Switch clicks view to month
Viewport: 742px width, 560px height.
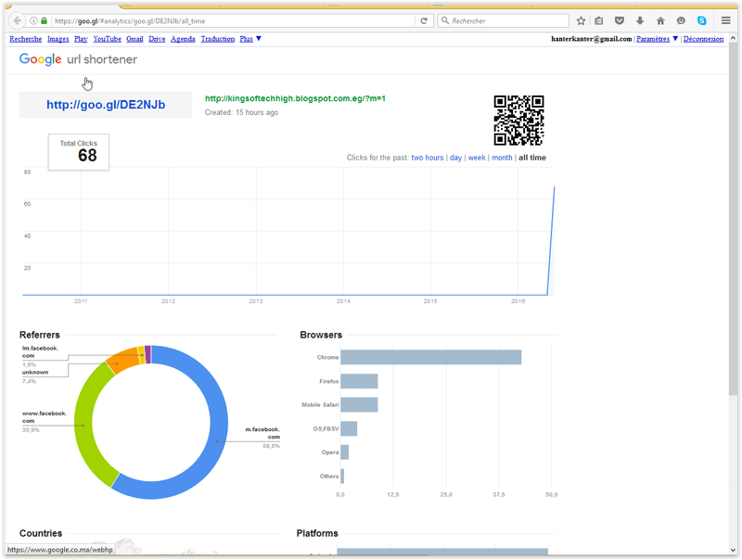pos(502,158)
